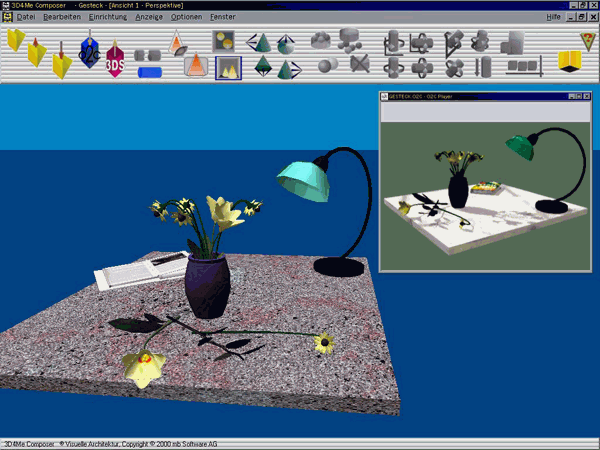Click the help question mark triangle icon
600x450 pixels.
pyautogui.click(x=587, y=41)
